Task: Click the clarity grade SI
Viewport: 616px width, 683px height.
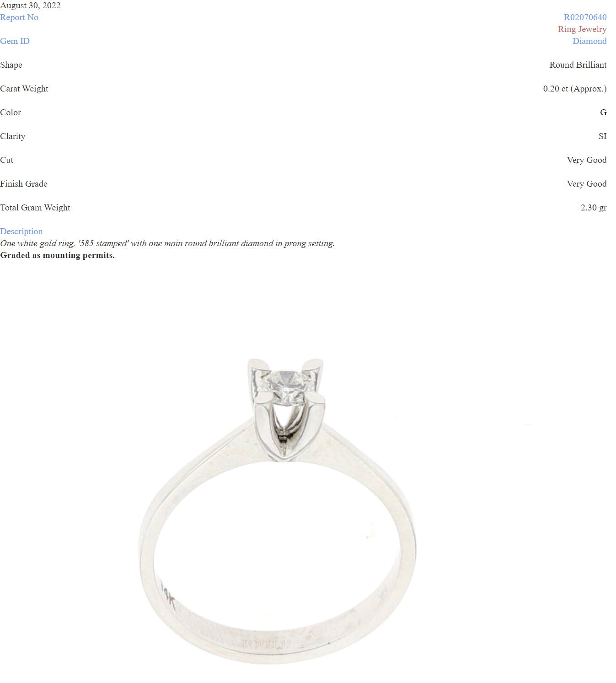Action: click(602, 136)
